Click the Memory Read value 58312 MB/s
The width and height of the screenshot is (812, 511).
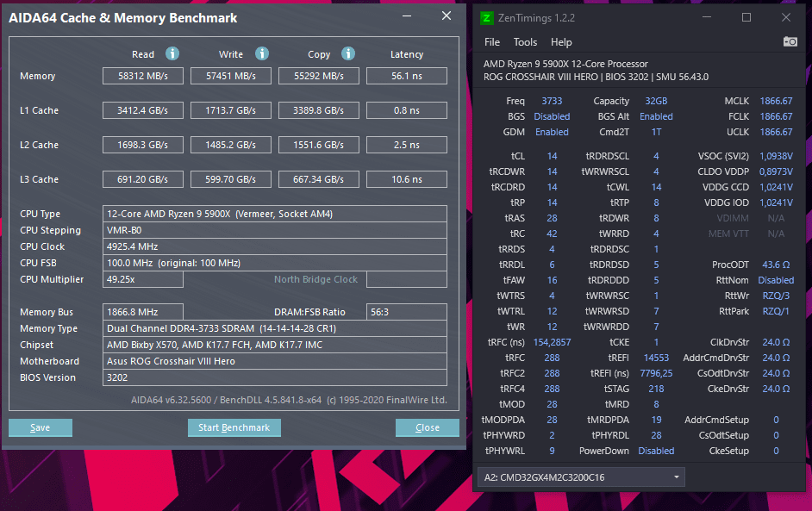pyautogui.click(x=143, y=76)
